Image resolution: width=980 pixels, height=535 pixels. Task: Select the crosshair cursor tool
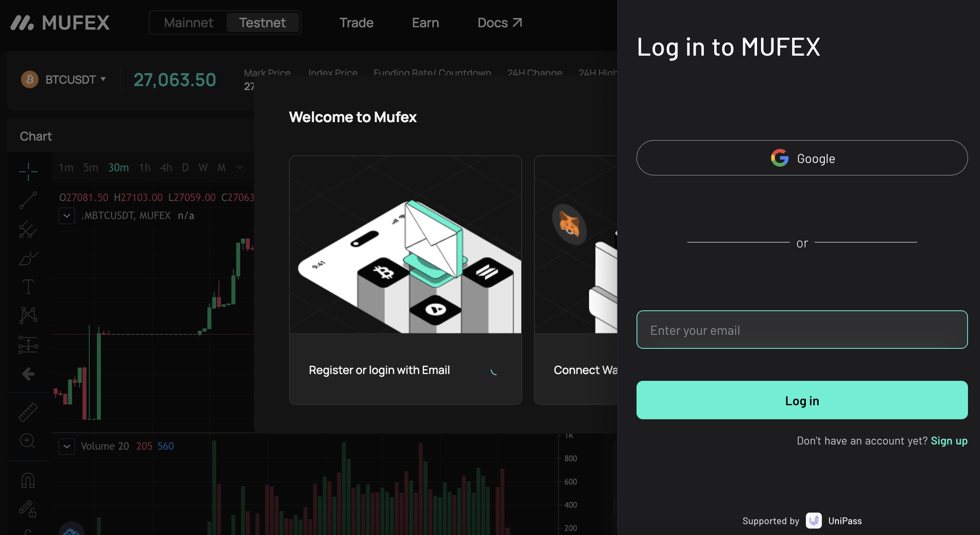point(28,172)
